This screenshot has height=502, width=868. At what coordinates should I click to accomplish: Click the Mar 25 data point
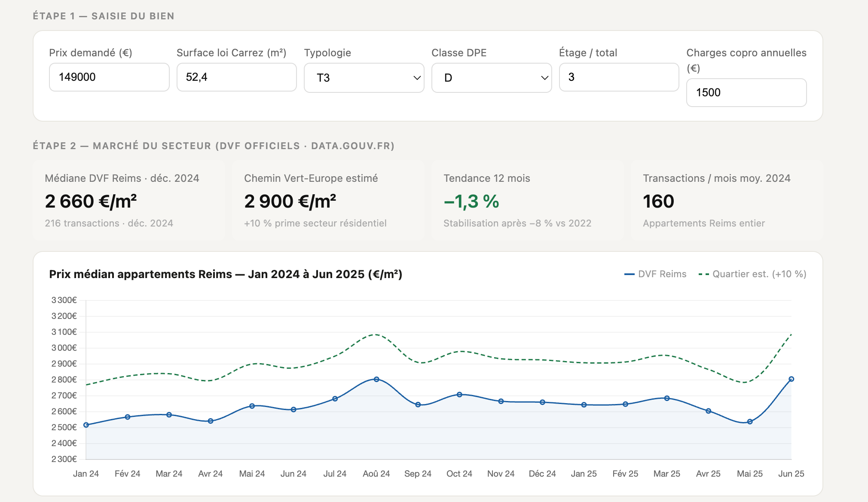point(667,398)
